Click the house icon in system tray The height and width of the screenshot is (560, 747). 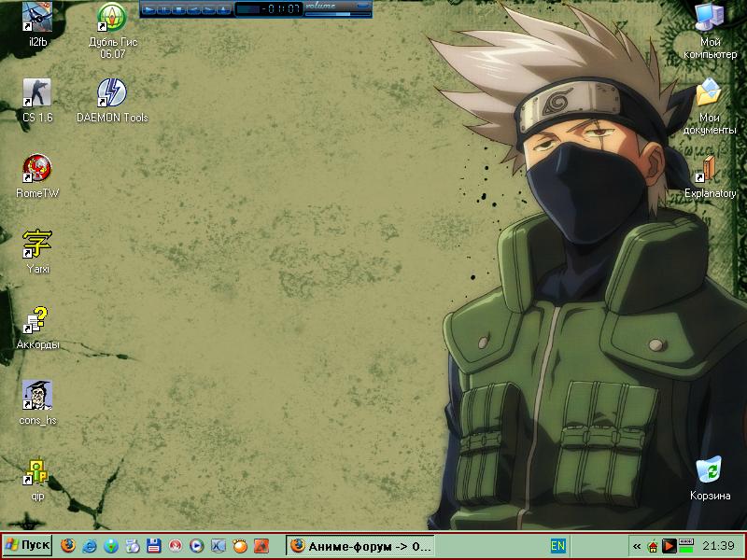pos(653,546)
